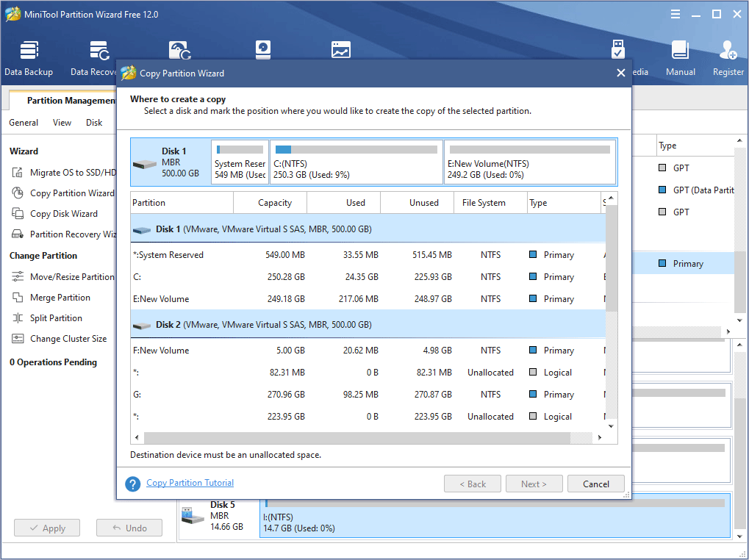Select the F:New Volume partition row
Screen dimensions: 749x560
coord(368,351)
